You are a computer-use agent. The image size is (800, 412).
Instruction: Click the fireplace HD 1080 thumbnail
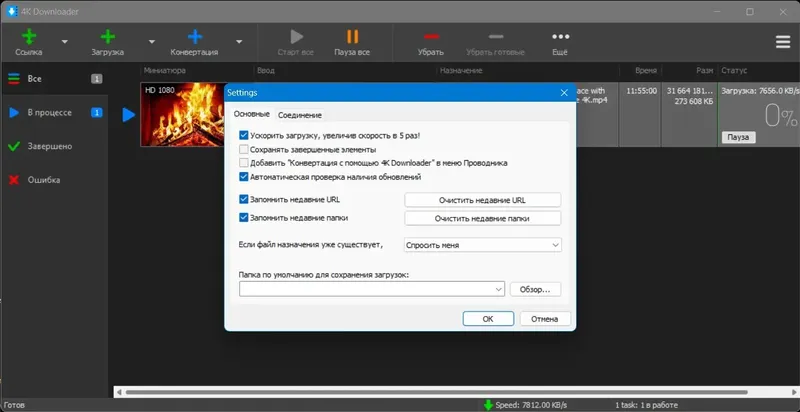point(182,115)
